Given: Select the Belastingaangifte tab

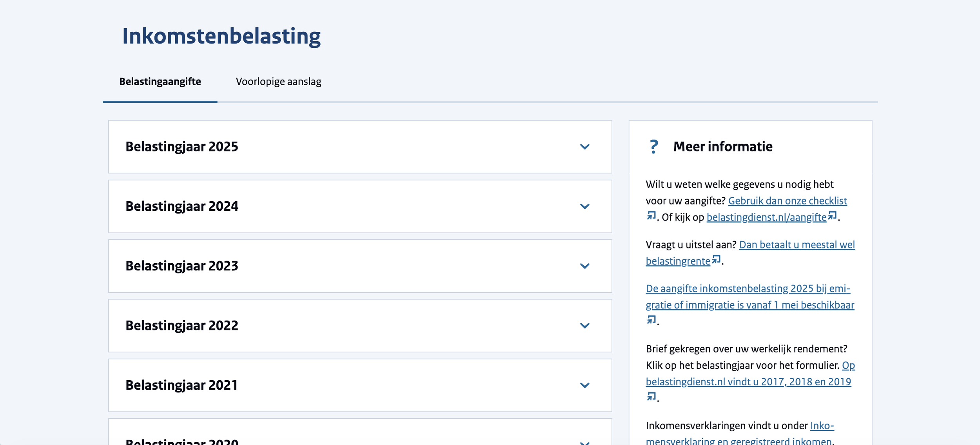Looking at the screenshot, I should pyautogui.click(x=160, y=82).
